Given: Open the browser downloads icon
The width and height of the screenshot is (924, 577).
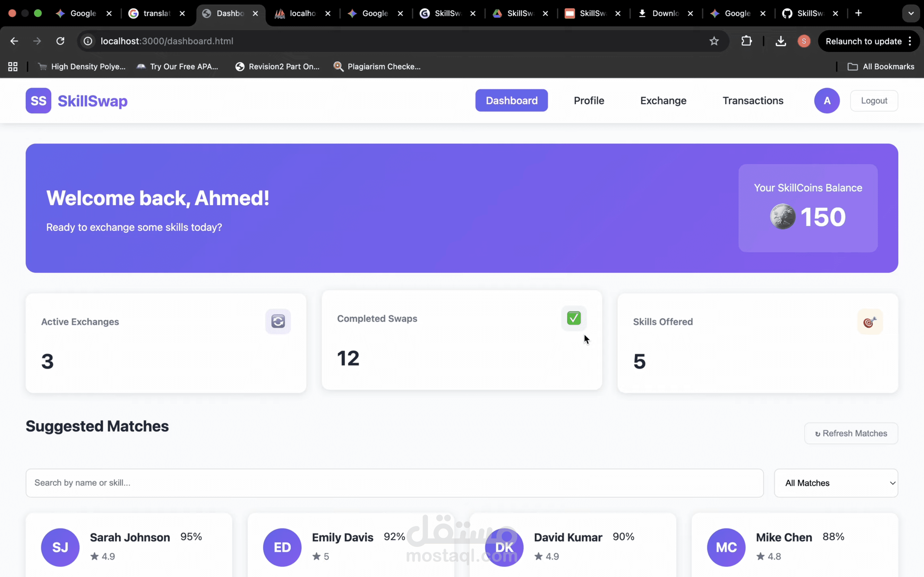Looking at the screenshot, I should (781, 41).
